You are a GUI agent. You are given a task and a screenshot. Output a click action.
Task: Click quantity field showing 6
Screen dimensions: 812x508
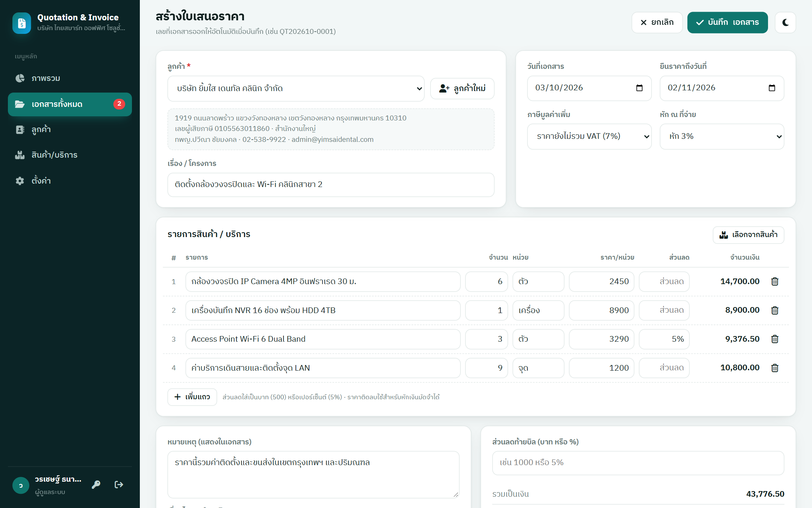click(486, 281)
